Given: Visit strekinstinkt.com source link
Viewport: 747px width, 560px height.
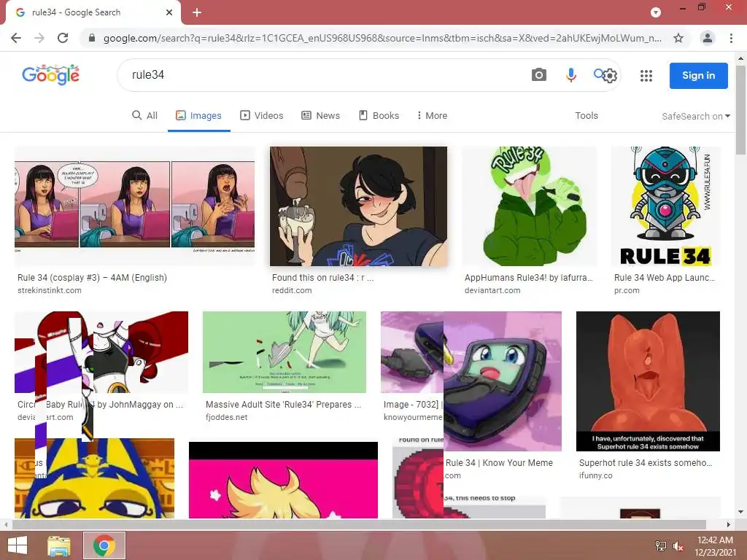Looking at the screenshot, I should click(50, 290).
